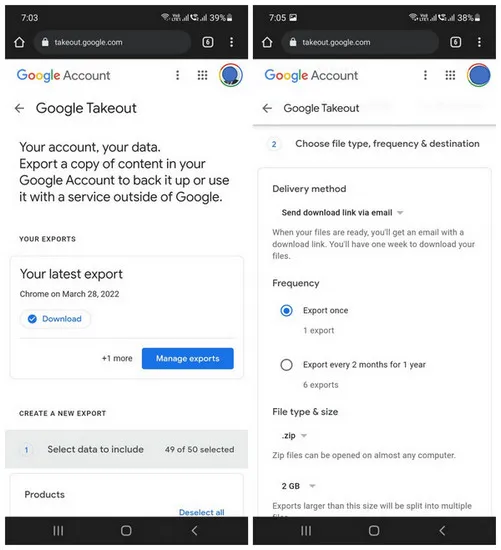Open tab switcher in left browser

click(x=208, y=42)
